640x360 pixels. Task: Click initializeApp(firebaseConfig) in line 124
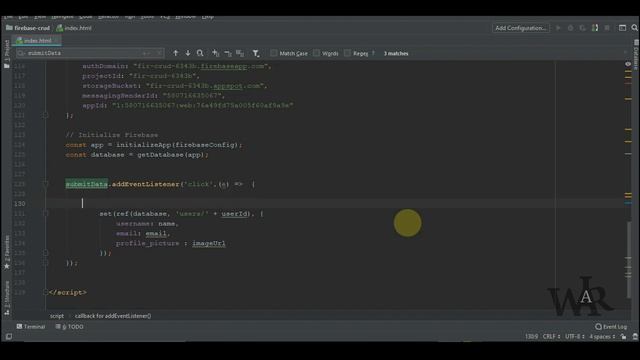coord(177,145)
